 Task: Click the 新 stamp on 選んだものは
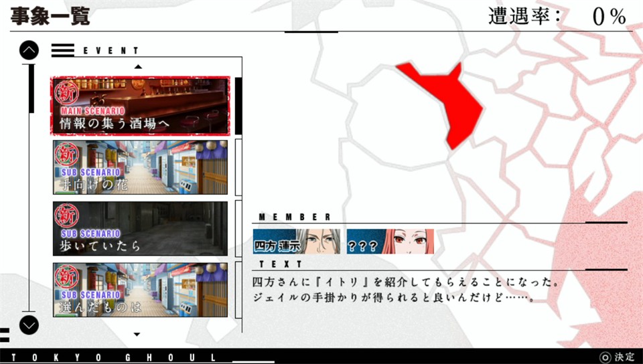tap(66, 277)
